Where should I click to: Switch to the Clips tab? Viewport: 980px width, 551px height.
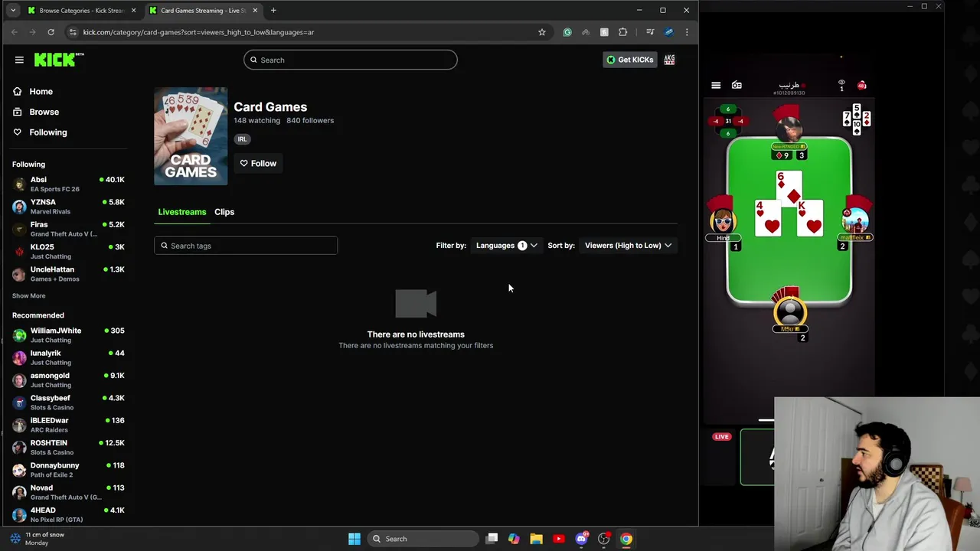click(224, 212)
